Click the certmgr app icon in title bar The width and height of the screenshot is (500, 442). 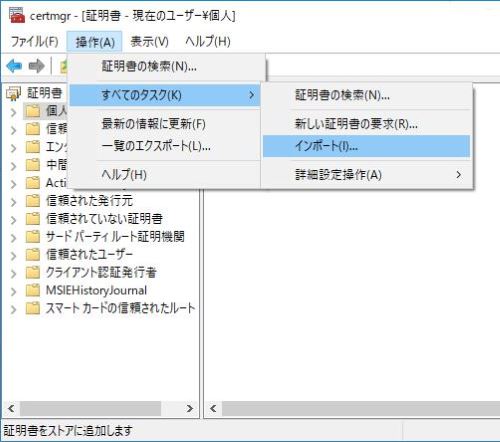(17, 15)
